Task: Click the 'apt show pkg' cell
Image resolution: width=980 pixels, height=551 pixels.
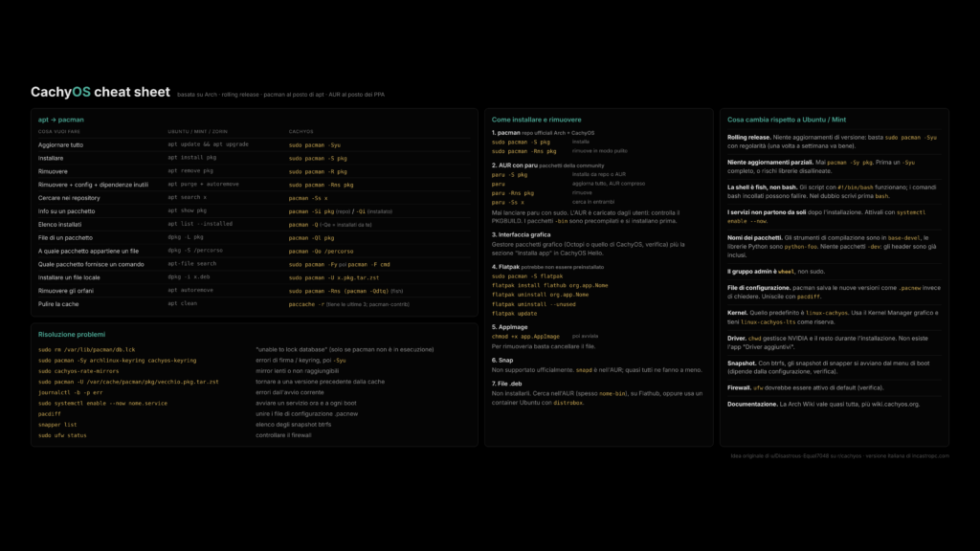Action: (187, 210)
